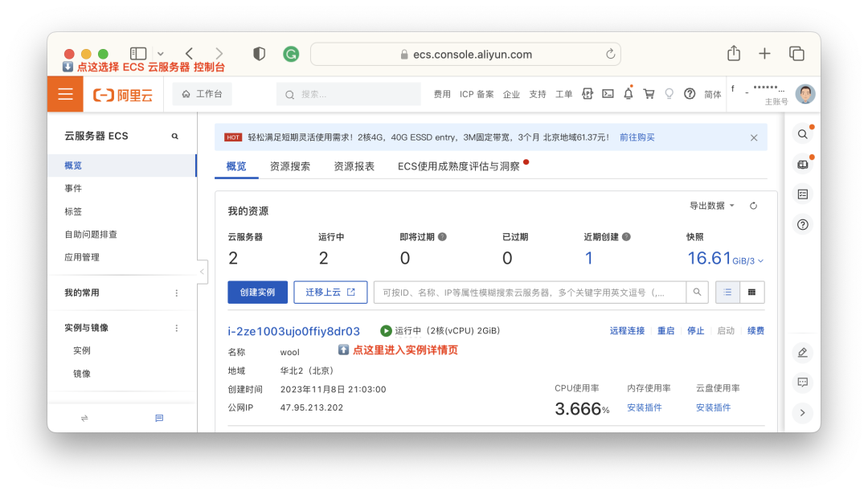This screenshot has width=868, height=495.
Task: Open the help question mark in header
Action: (690, 94)
